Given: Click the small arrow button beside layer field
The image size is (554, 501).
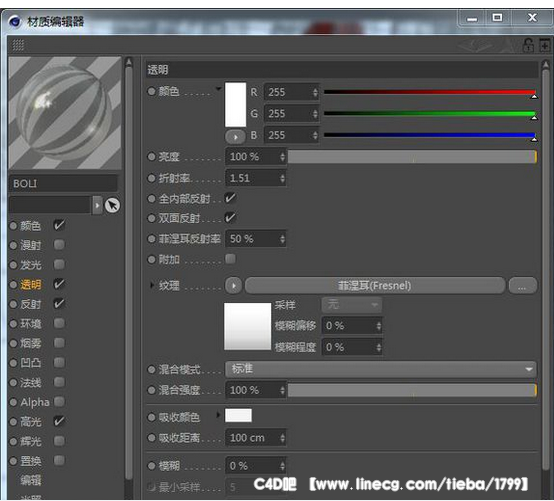Looking at the screenshot, I should click(97, 205).
